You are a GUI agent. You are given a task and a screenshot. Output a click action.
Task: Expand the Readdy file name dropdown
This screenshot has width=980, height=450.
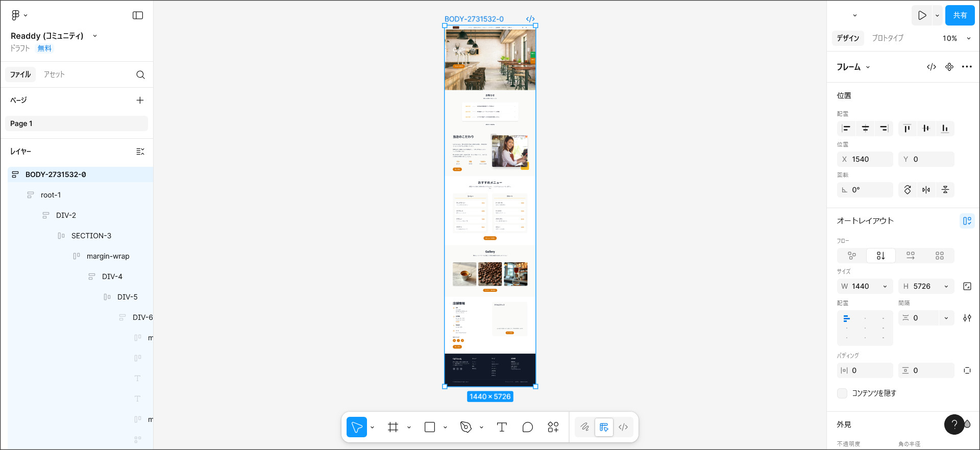tap(95, 36)
